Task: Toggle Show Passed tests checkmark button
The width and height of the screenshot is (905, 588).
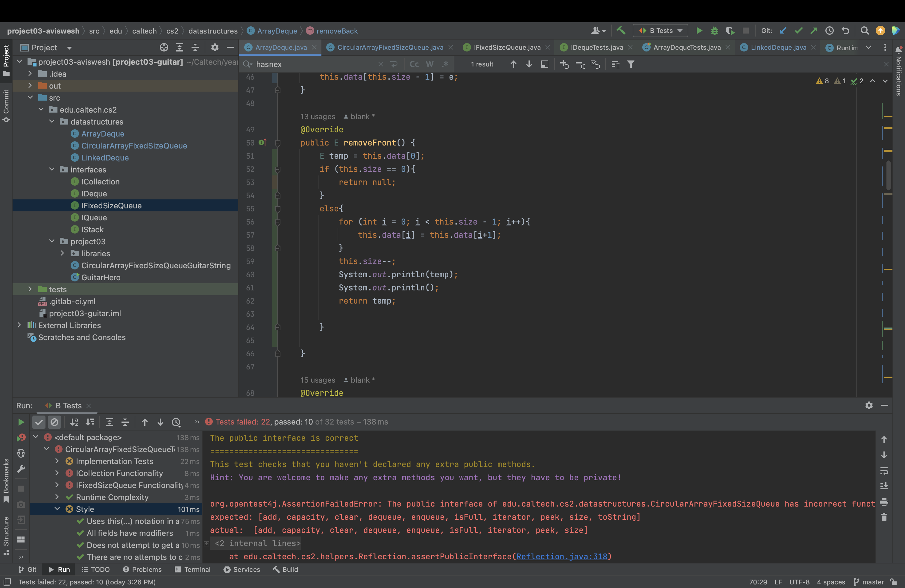Action: [39, 422]
